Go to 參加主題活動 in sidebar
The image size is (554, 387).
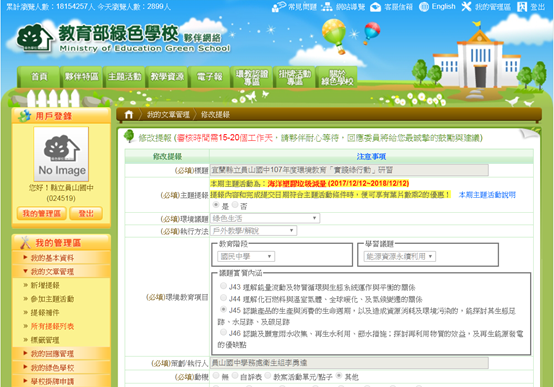coord(52,299)
